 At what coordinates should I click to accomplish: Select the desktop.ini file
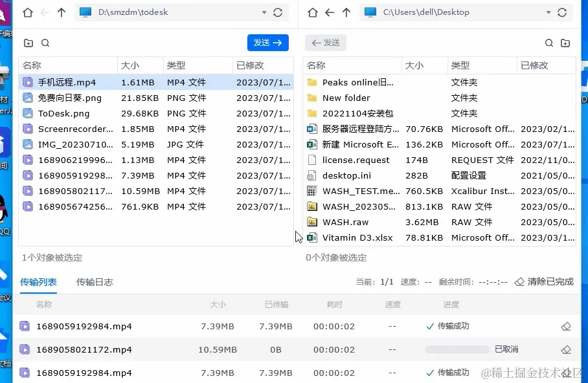[x=439, y=175]
